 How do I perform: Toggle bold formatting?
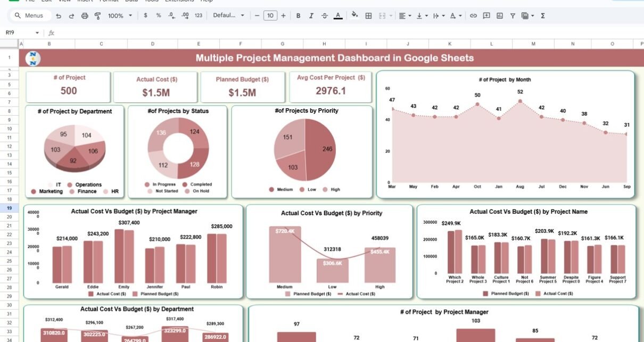[298, 16]
